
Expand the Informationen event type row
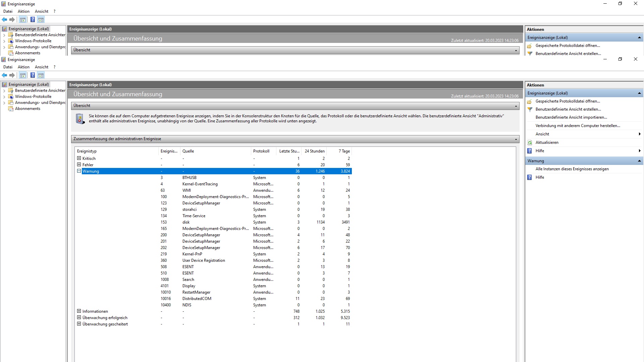[79, 311]
